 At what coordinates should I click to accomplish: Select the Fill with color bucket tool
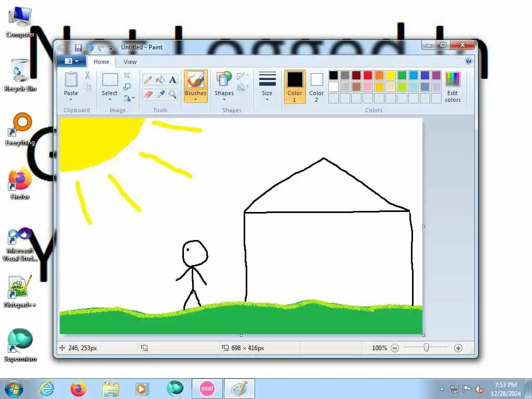click(160, 79)
